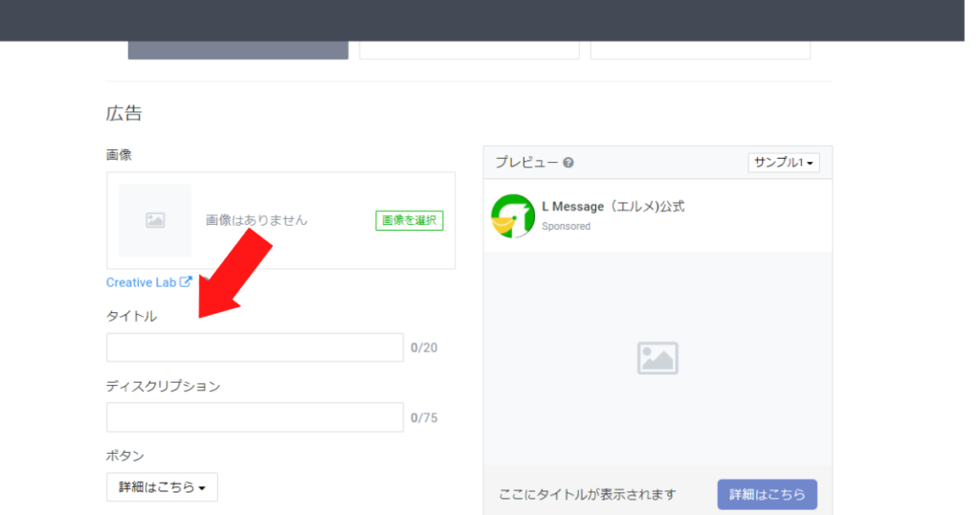Click the 画像はありません text
Image resolution: width=980 pixels, height=515 pixels.
coord(256,220)
